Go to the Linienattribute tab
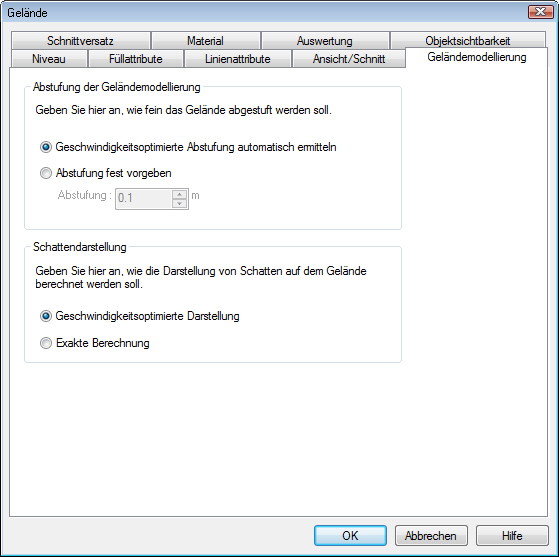This screenshot has width=559, height=557. [x=238, y=58]
